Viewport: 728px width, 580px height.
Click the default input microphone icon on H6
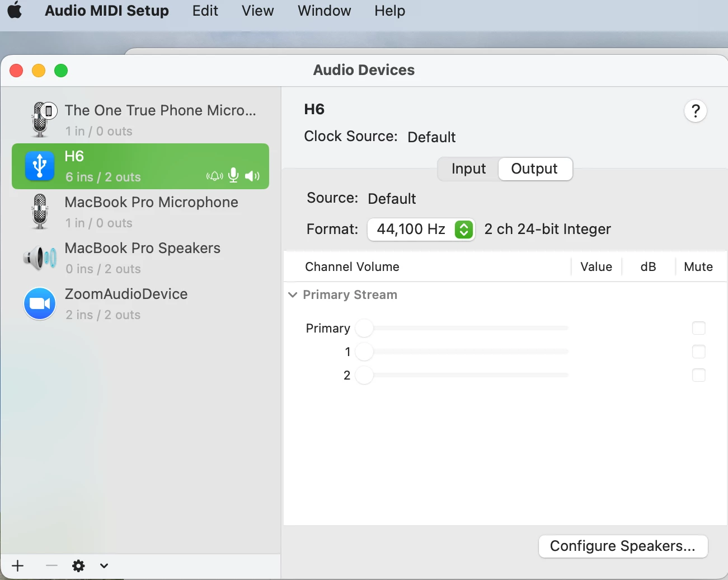pyautogui.click(x=234, y=176)
